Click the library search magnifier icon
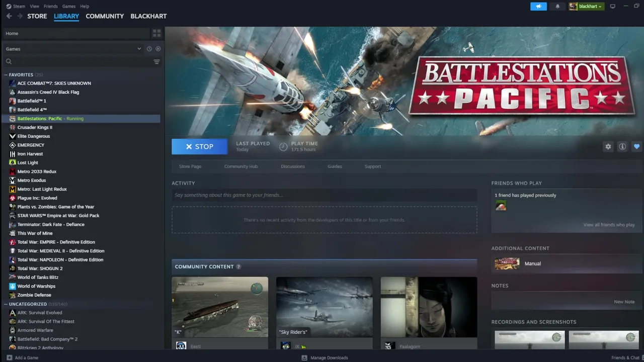644x362 pixels. (x=9, y=61)
